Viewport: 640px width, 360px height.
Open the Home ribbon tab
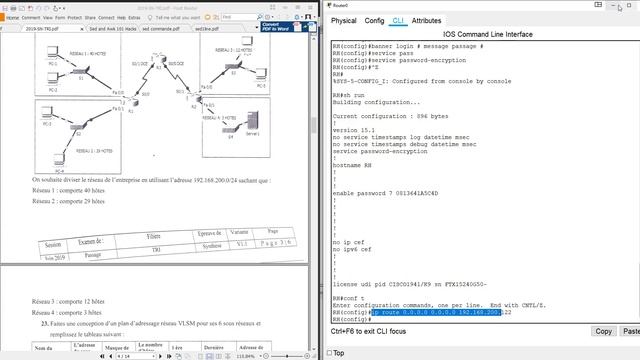(13, 18)
